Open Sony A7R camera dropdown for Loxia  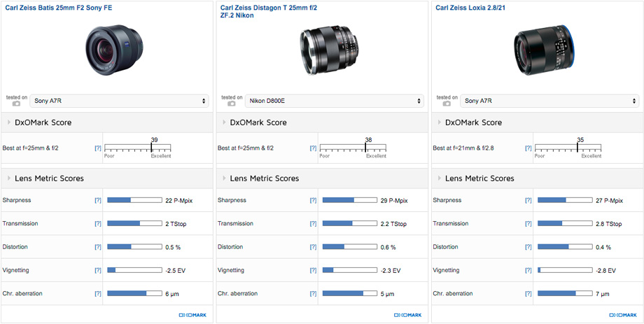point(549,101)
